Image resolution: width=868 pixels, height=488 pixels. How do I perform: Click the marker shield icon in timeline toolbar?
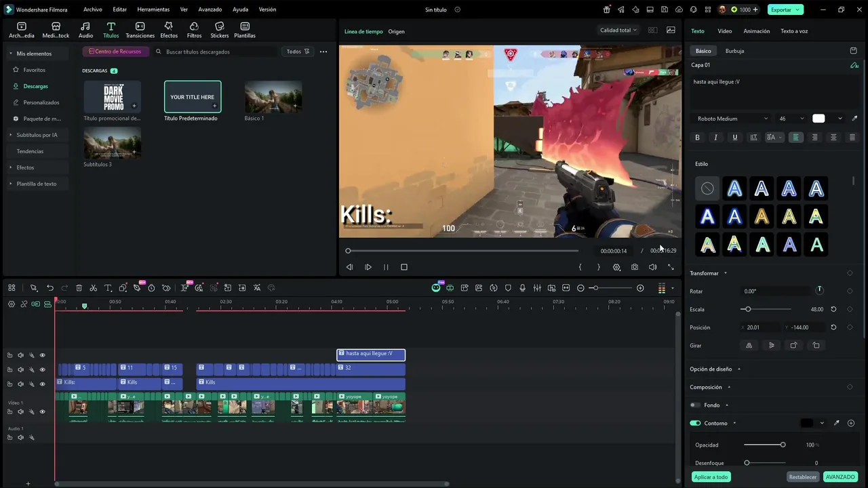pyautogui.click(x=508, y=288)
